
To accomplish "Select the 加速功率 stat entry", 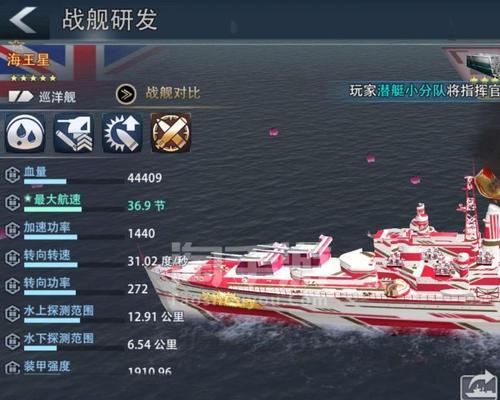I will [47, 227].
